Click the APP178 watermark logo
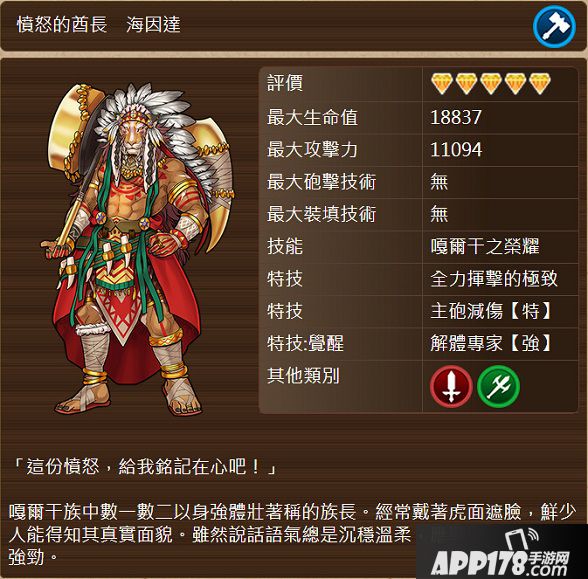 (500, 556)
